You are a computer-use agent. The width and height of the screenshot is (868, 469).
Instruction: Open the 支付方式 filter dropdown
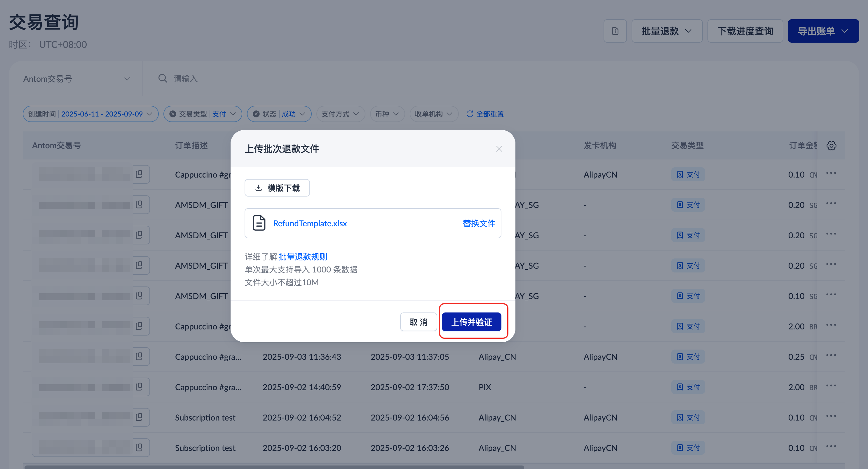tap(340, 114)
